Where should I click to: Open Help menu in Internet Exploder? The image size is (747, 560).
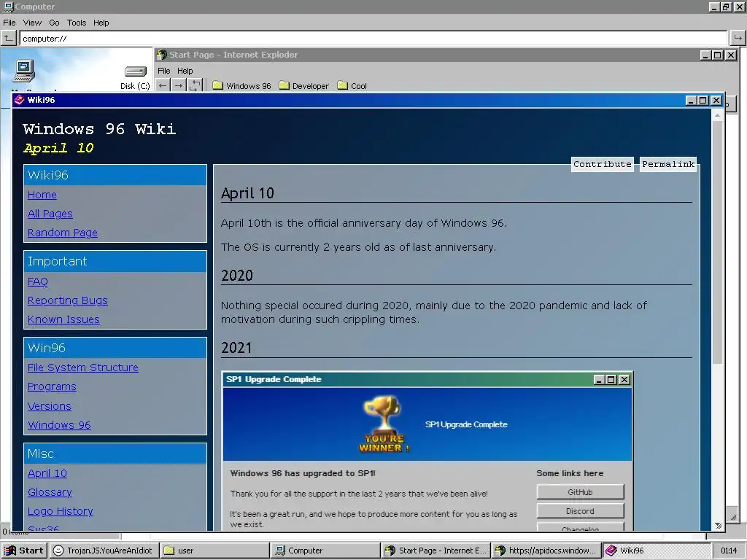pos(185,71)
